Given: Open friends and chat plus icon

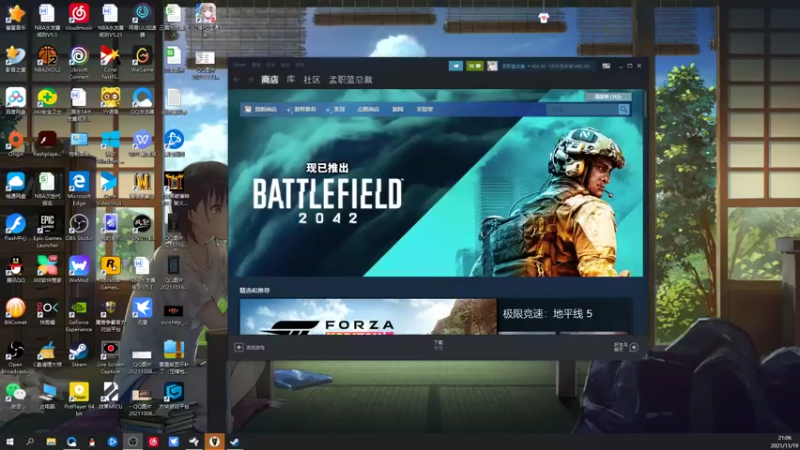Looking at the screenshot, I should click(x=634, y=347).
